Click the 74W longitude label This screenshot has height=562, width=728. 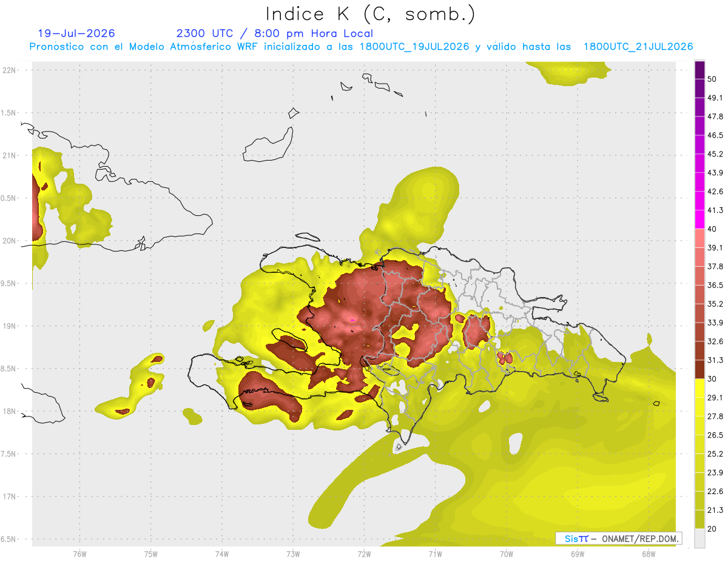point(222,554)
